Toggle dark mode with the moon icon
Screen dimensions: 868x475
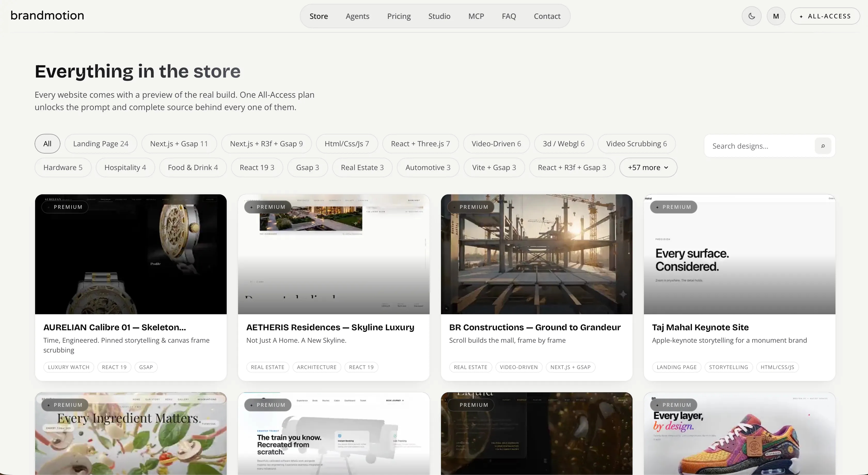click(x=751, y=16)
